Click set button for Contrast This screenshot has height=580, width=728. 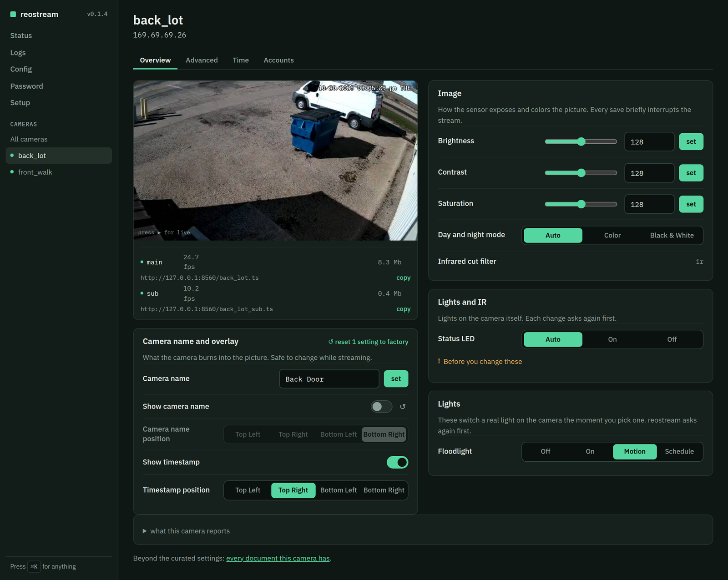coord(691,173)
